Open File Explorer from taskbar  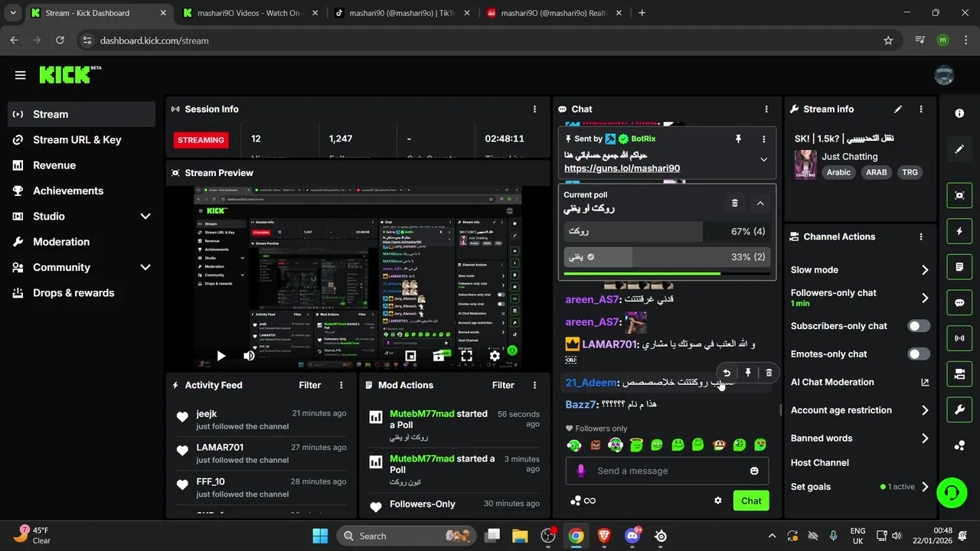(x=520, y=536)
